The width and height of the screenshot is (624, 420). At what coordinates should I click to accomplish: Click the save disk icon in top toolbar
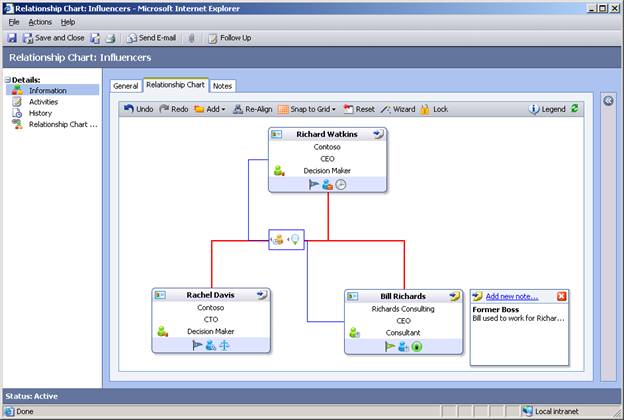[x=11, y=38]
